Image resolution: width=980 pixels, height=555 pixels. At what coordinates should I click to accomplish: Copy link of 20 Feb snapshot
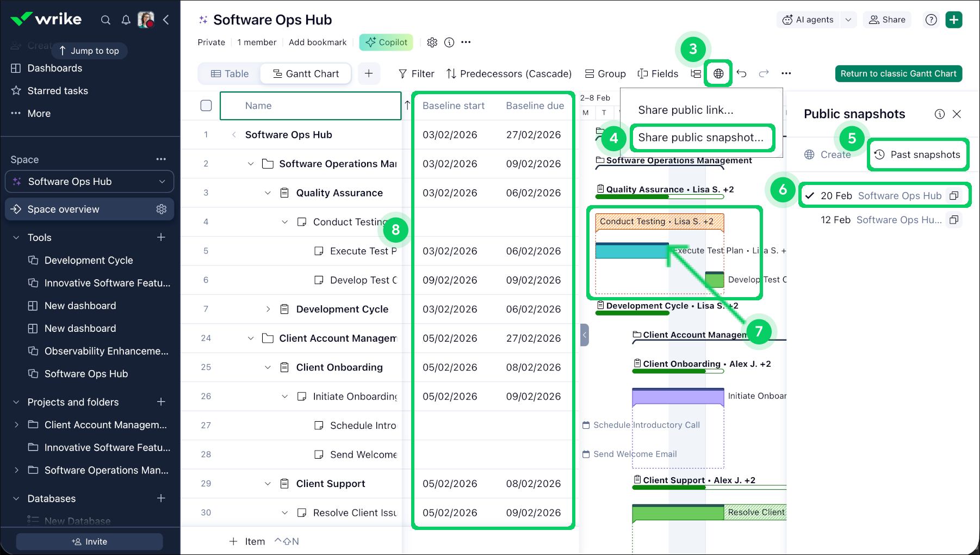click(x=954, y=196)
